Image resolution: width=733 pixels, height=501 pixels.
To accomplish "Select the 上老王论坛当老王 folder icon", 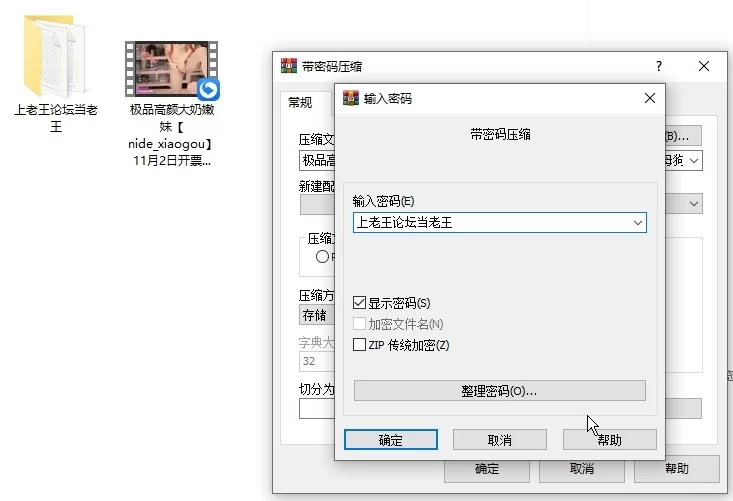I will point(55,57).
